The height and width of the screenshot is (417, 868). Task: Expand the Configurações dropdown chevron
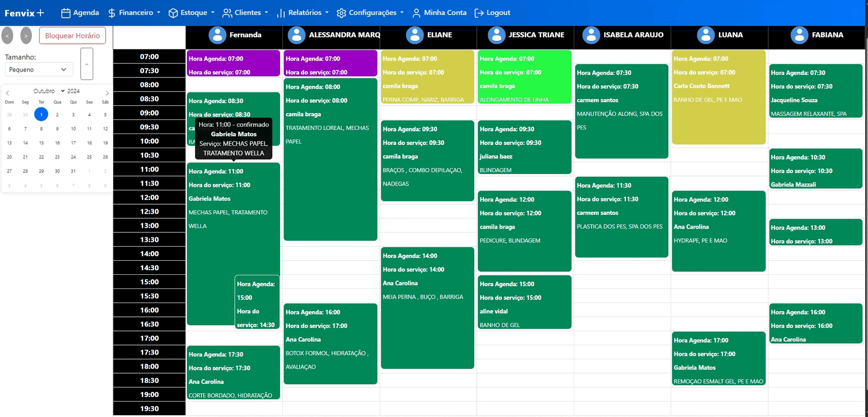[402, 13]
